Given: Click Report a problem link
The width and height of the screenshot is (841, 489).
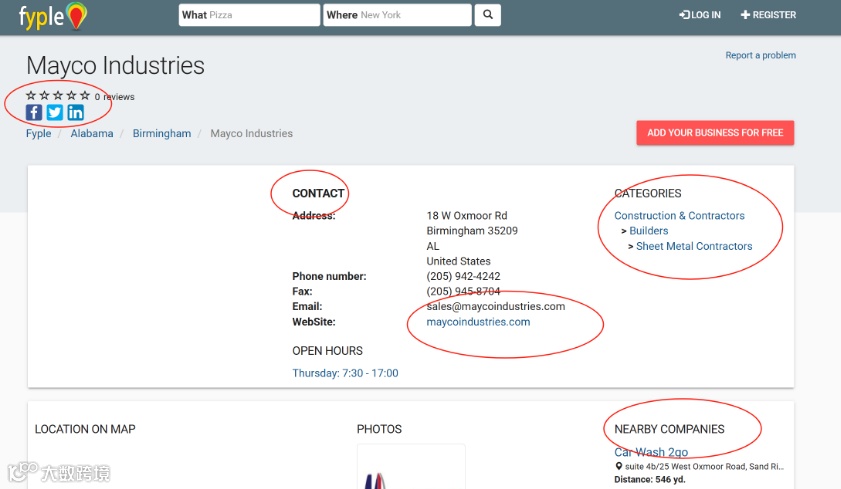Looking at the screenshot, I should click(761, 55).
